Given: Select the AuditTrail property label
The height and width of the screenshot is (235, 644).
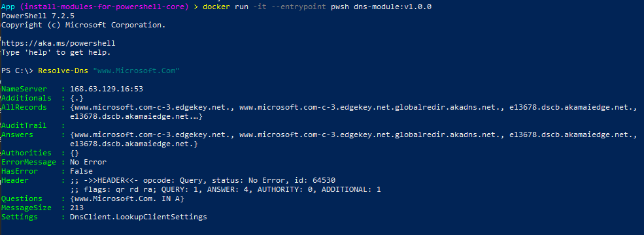Looking at the screenshot, I should 24,125.
